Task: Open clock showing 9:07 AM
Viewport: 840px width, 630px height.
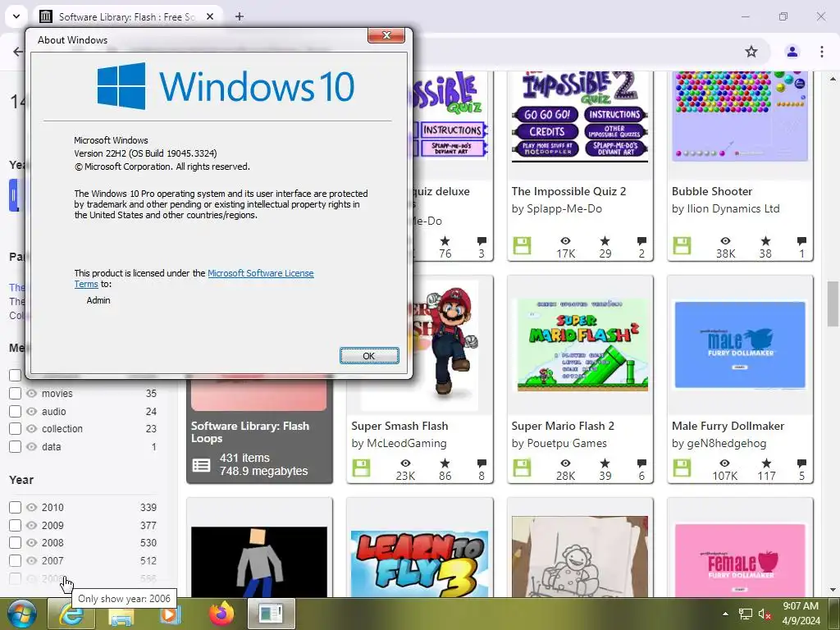Action: point(801,614)
